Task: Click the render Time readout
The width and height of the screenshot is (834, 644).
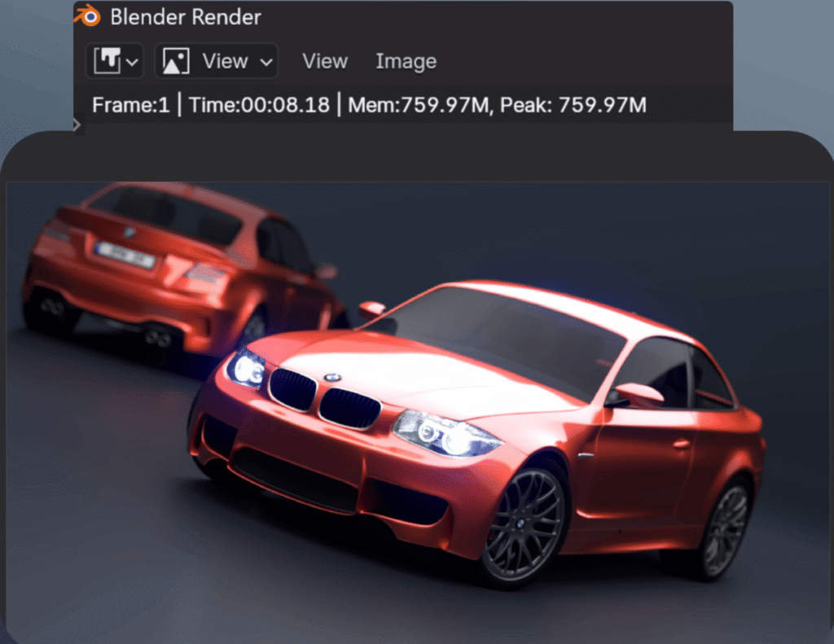Action: tap(259, 105)
